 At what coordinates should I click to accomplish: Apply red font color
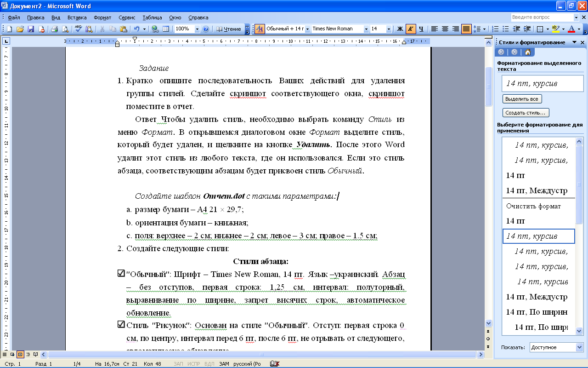pos(571,29)
